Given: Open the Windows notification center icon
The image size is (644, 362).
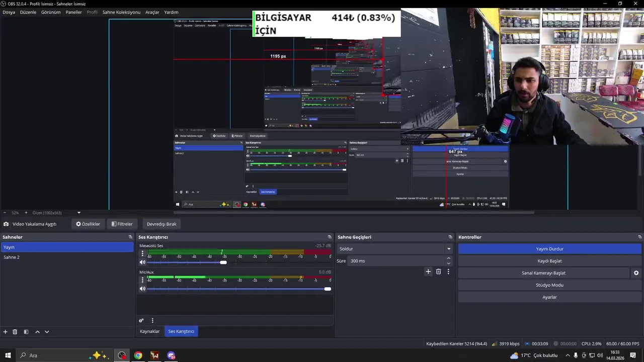Looking at the screenshot, I should pos(633,355).
